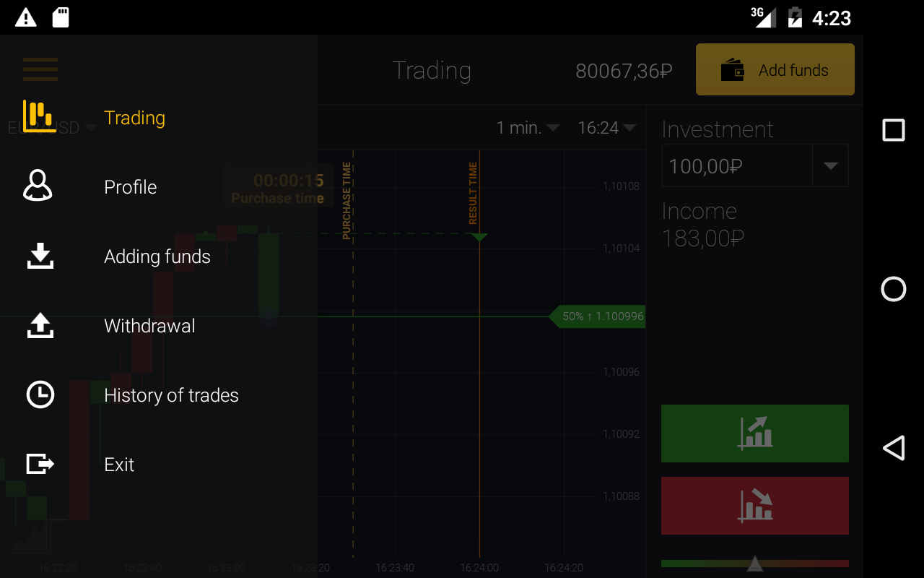Click the 16:23:40 time axis label

pyautogui.click(x=395, y=568)
